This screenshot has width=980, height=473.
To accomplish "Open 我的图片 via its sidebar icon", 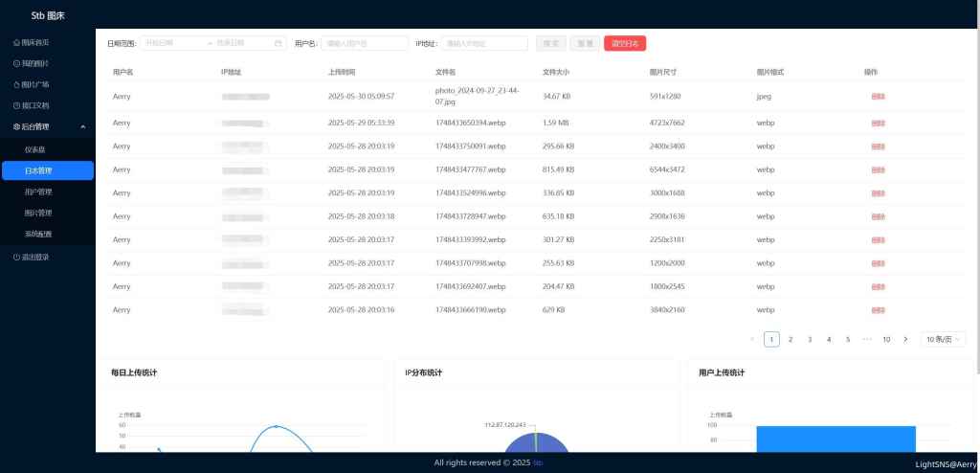I will coord(16,64).
